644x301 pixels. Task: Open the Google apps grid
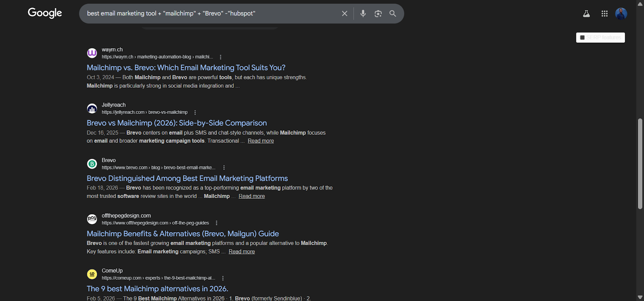coord(605,14)
